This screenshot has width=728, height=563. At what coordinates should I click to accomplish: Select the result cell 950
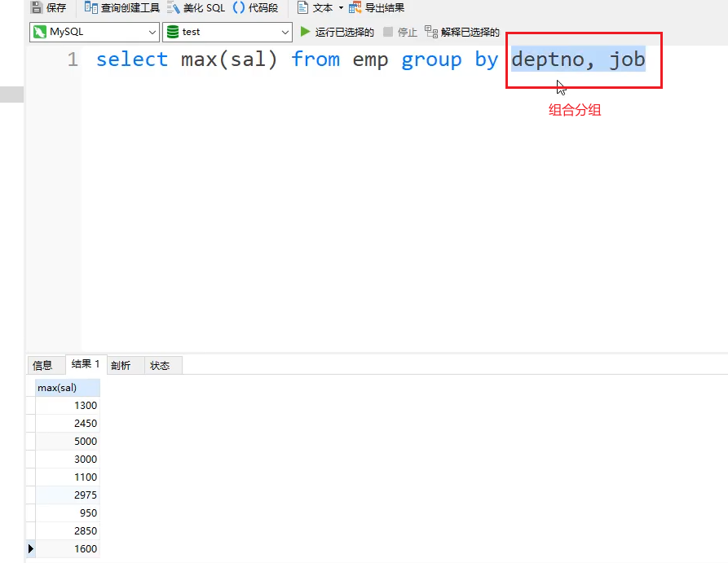(x=68, y=512)
